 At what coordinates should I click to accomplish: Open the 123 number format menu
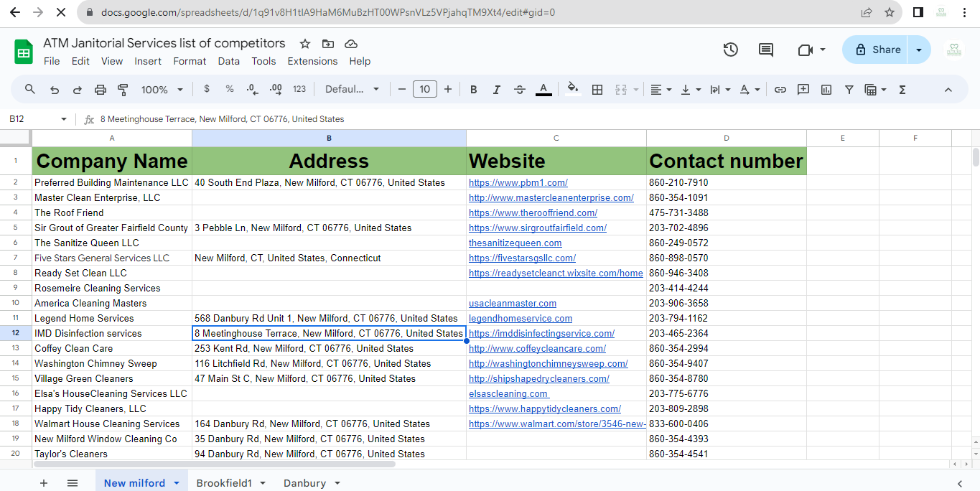pyautogui.click(x=299, y=89)
